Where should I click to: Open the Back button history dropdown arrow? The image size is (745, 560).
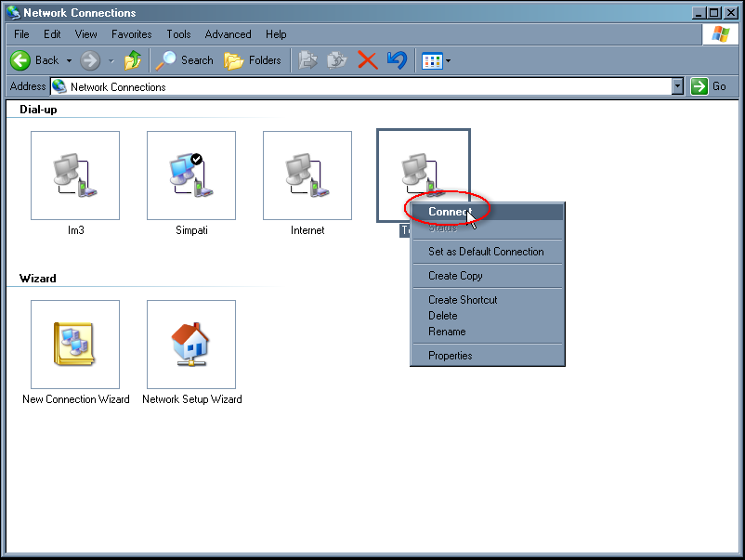tap(69, 61)
